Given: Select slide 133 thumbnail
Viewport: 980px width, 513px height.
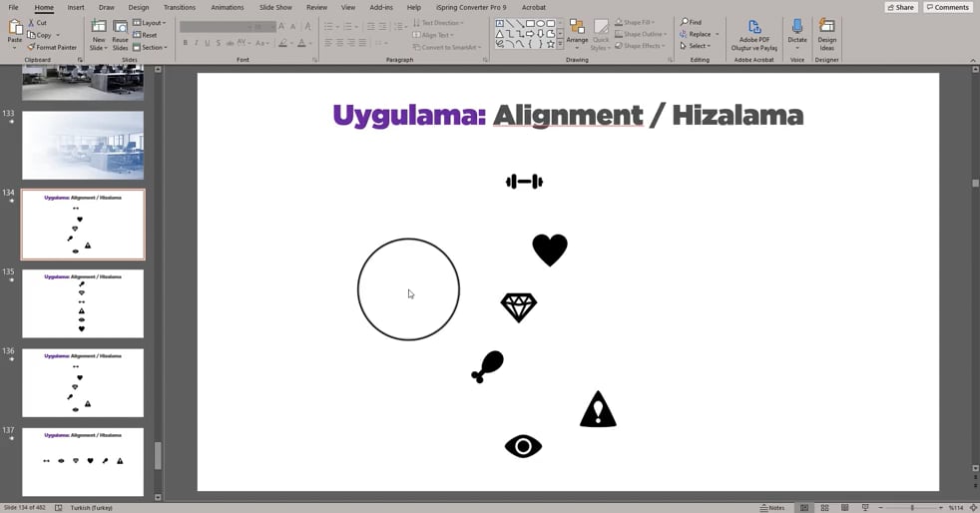Looking at the screenshot, I should [83, 146].
